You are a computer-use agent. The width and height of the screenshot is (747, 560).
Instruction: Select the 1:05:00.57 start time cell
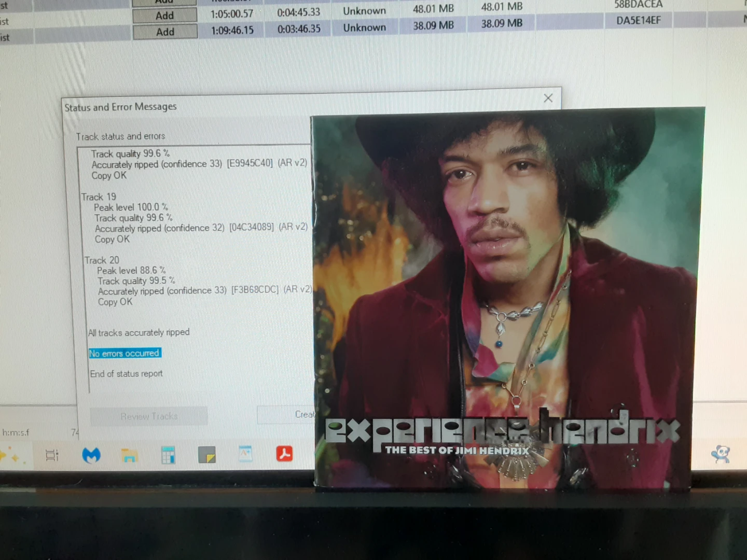pos(232,14)
